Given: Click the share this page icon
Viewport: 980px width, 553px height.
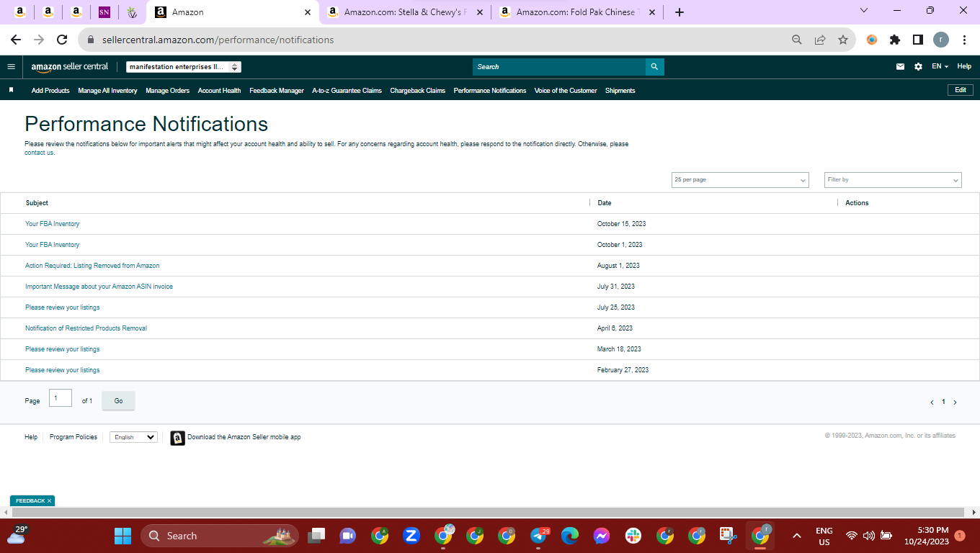Looking at the screenshot, I should coord(819,40).
